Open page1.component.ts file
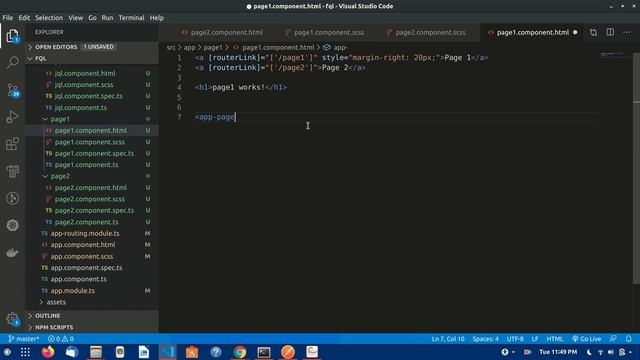Viewport: 640px width, 360px height. click(x=87, y=165)
